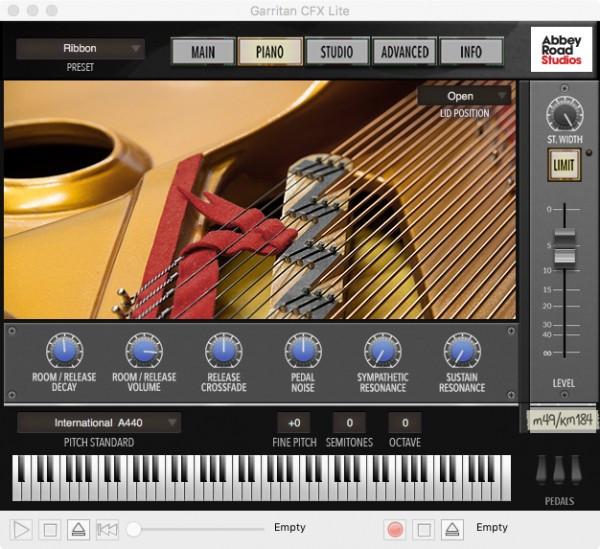This screenshot has height=549, width=600.
Task: Click the Sustain Resonance knob
Action: [462, 350]
